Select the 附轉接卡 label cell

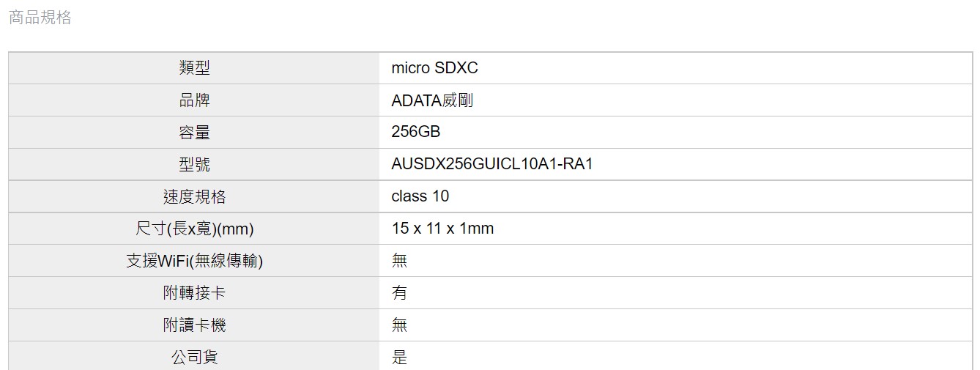[x=194, y=294]
